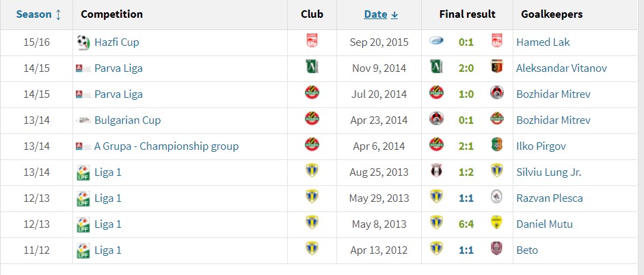The height and width of the screenshot is (275, 644).
Task: Click the Ludogorets club crest in Club column
Action: 312,66
